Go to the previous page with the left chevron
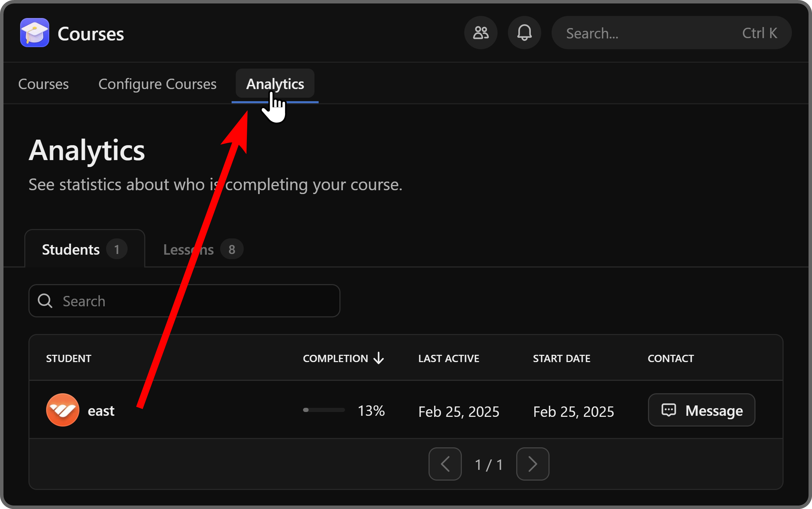The image size is (812, 509). pyautogui.click(x=445, y=464)
